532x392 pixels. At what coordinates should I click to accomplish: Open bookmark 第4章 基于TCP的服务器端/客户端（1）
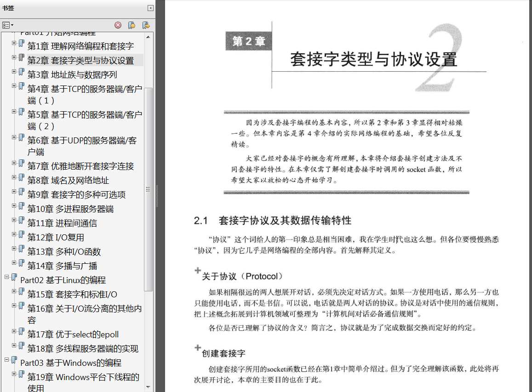pos(85,95)
